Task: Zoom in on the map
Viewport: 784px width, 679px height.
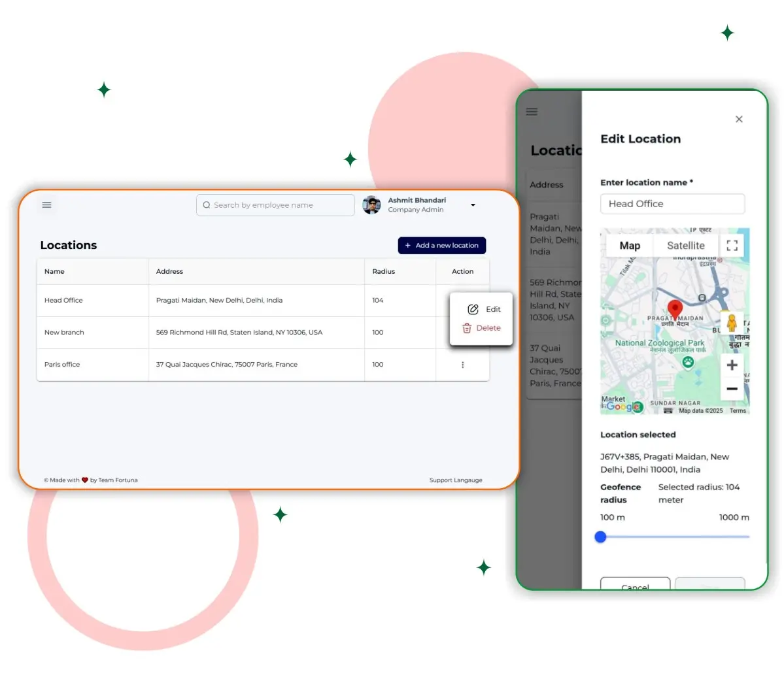Action: [732, 365]
